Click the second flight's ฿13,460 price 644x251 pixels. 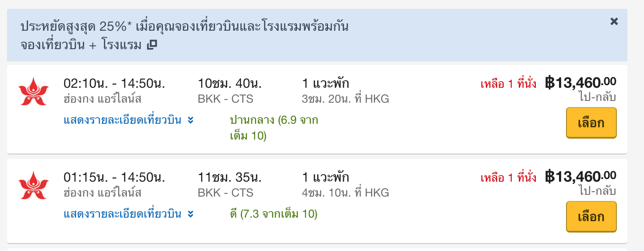pos(580,176)
